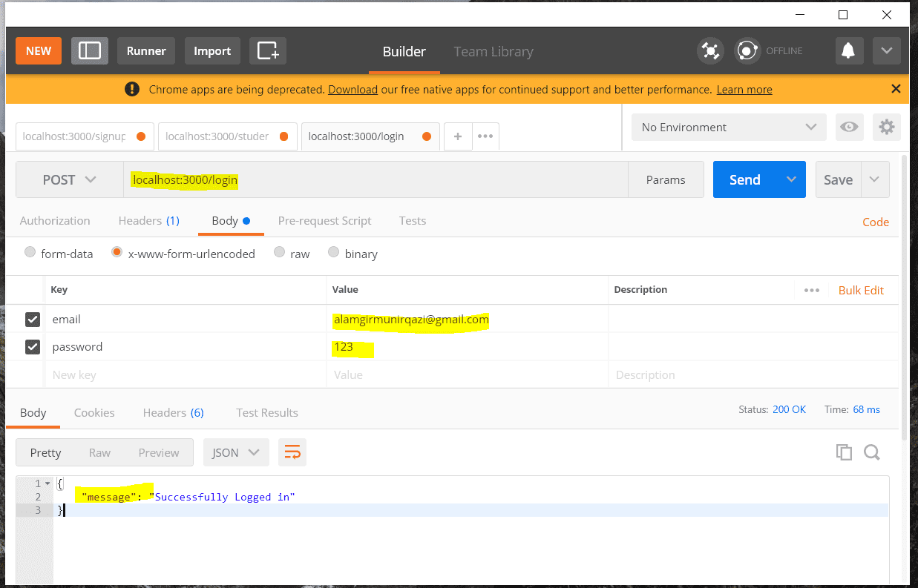918x588 pixels.
Task: Open the localhost:3000/signup request tab
Action: pyautogui.click(x=85, y=136)
